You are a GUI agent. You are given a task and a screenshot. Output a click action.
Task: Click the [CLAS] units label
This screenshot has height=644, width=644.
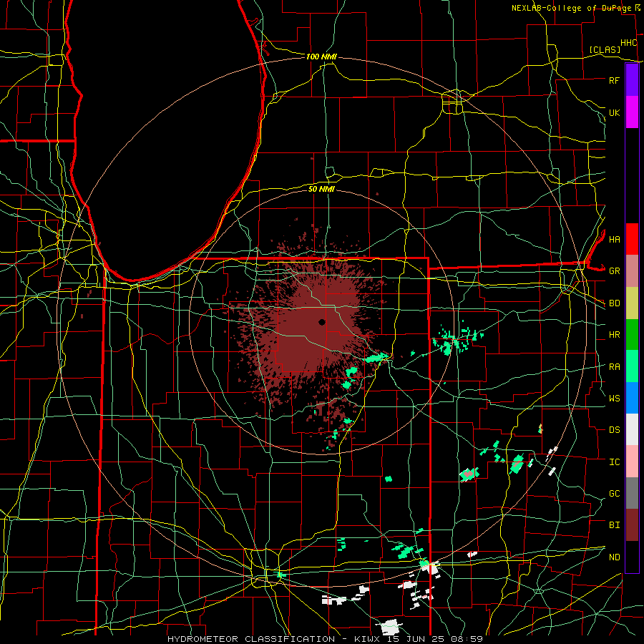(x=605, y=49)
